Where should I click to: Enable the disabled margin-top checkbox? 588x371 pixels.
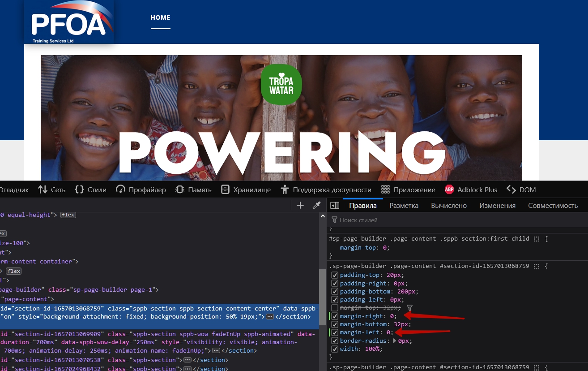[x=335, y=308]
